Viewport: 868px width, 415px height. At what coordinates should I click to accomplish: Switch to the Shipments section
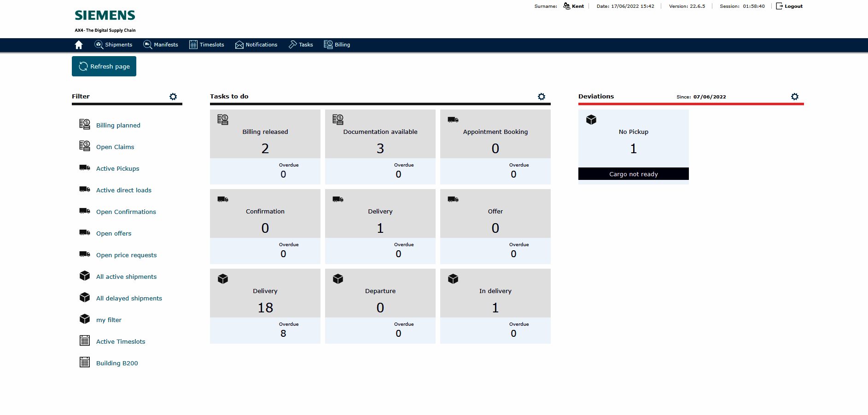[114, 45]
